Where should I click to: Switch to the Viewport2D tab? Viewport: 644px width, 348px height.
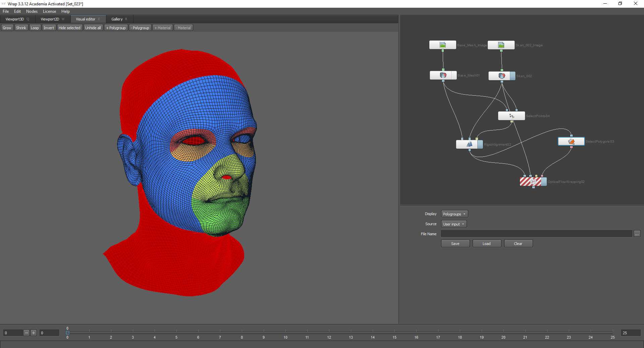(50, 19)
